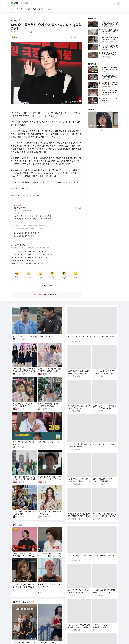The height and width of the screenshot is (644, 129).
Task: Click the Naver N logo
Action: (x=12, y=3)
